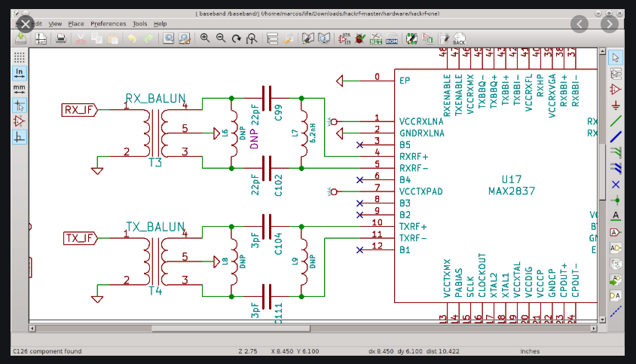Select the RX_IF hierarchical label

point(79,109)
